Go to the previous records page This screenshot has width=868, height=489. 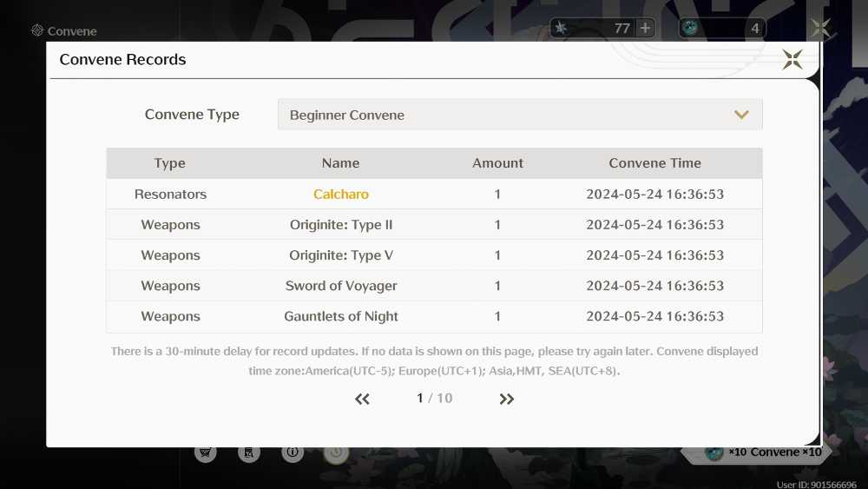coord(362,399)
